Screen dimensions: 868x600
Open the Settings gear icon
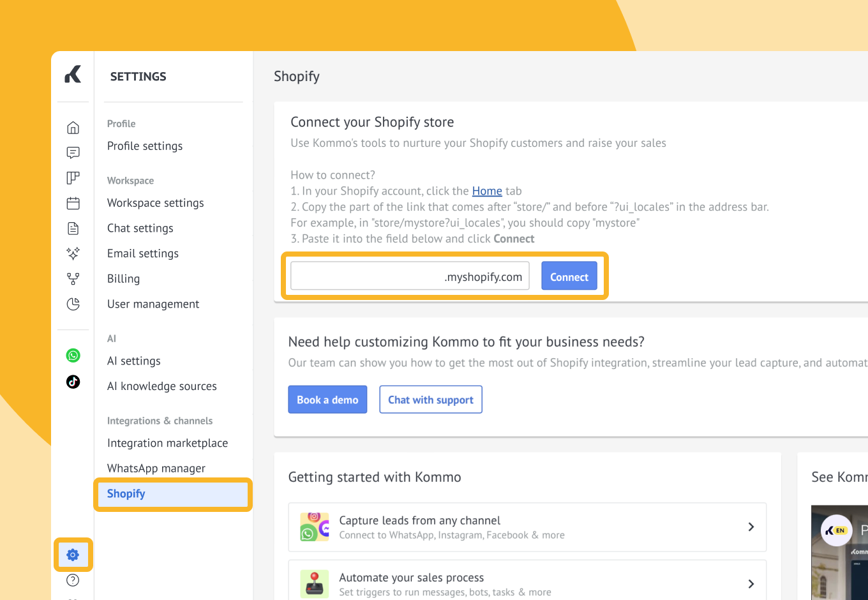click(x=73, y=555)
